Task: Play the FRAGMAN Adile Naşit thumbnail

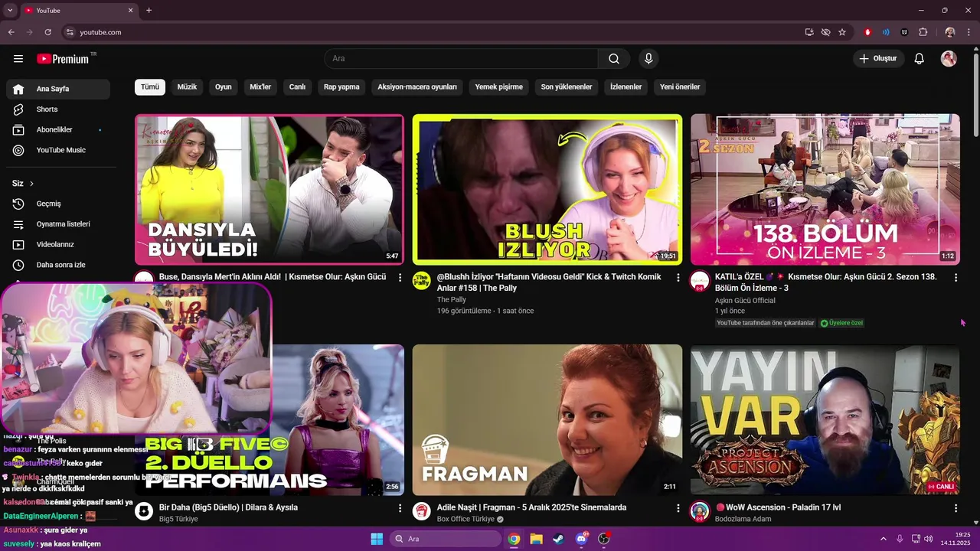Action: [547, 420]
